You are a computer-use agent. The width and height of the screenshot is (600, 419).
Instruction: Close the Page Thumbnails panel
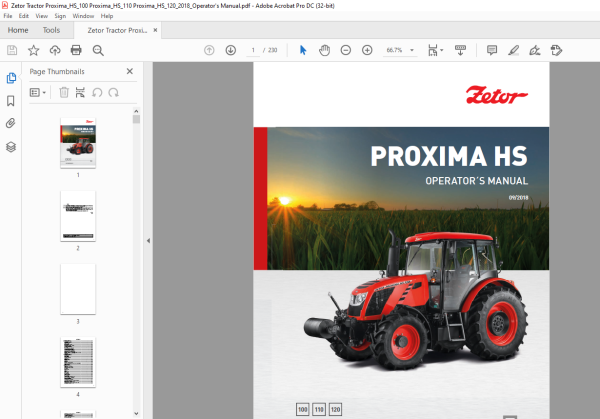click(130, 71)
